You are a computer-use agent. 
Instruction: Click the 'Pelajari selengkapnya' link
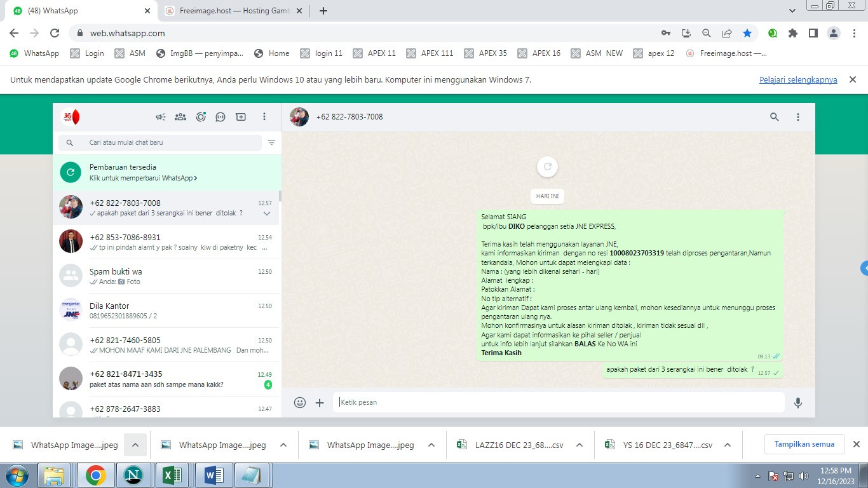point(798,79)
